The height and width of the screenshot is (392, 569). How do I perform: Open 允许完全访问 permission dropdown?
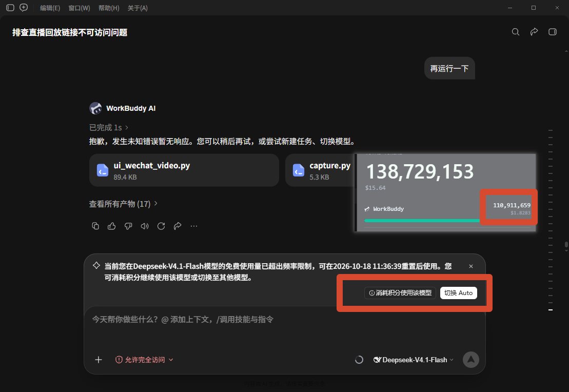coord(144,360)
